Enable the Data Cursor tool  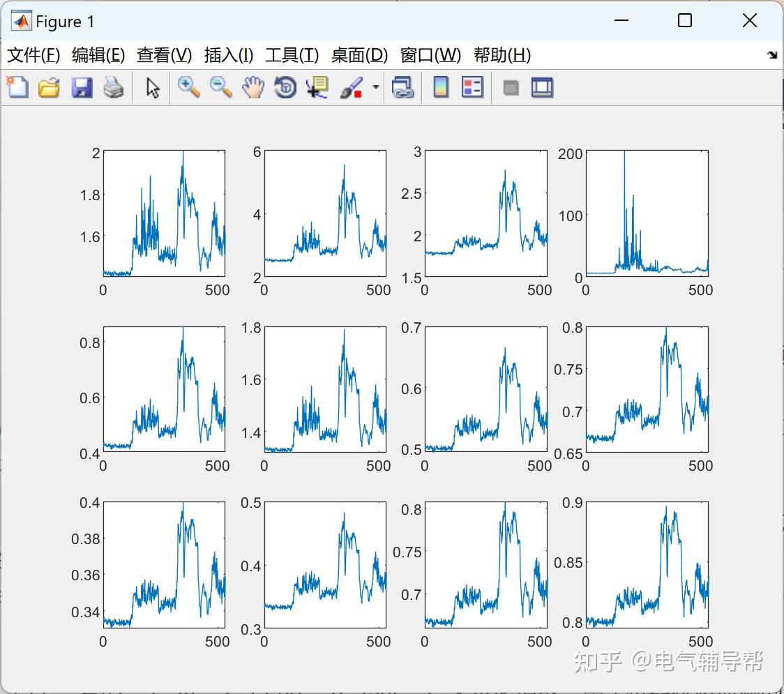(x=316, y=87)
